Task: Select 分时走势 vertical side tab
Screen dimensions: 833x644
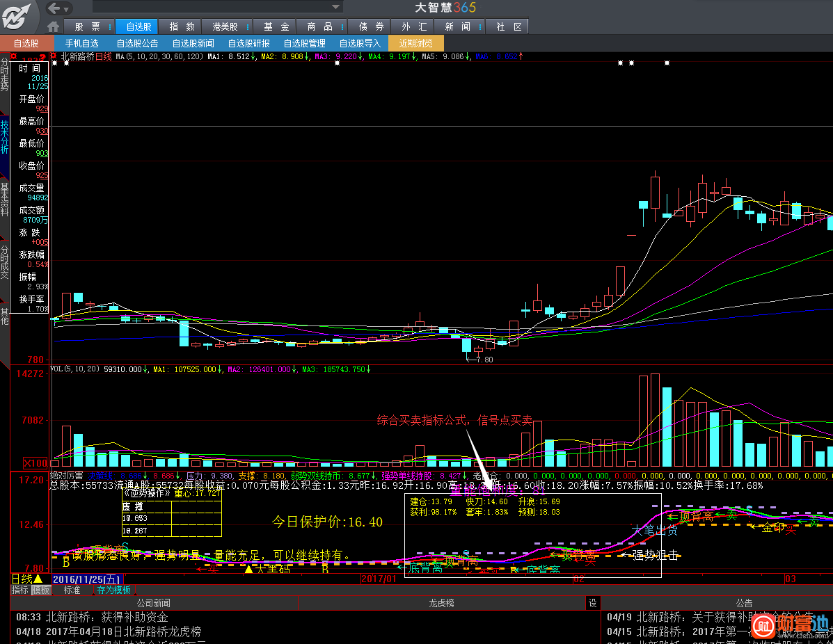Action: (4, 74)
